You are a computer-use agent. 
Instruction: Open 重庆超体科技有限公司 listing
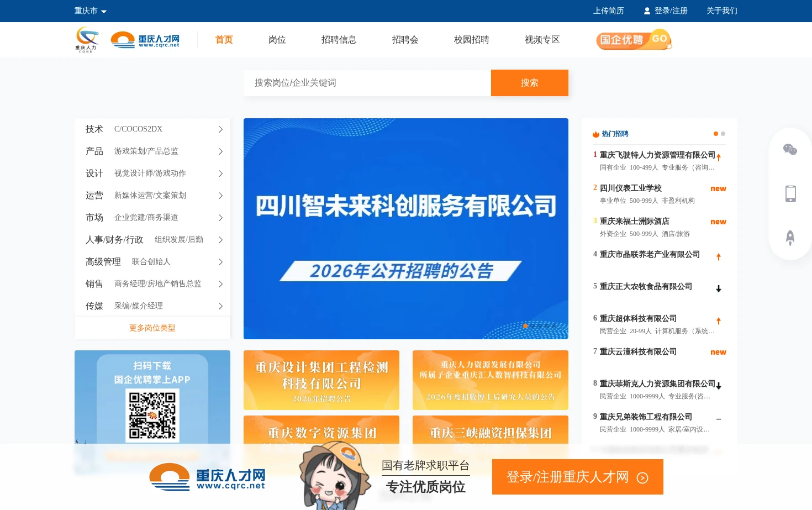[638, 319]
